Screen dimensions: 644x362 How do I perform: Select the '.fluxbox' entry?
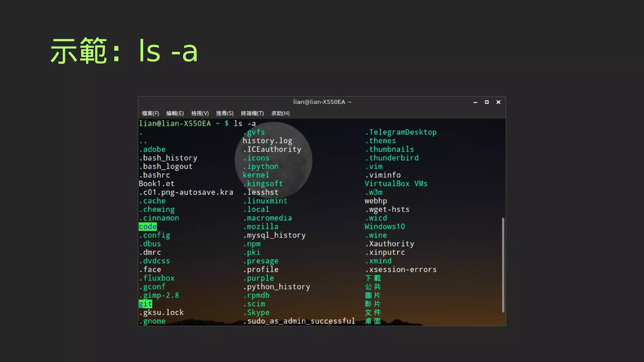pyautogui.click(x=157, y=278)
